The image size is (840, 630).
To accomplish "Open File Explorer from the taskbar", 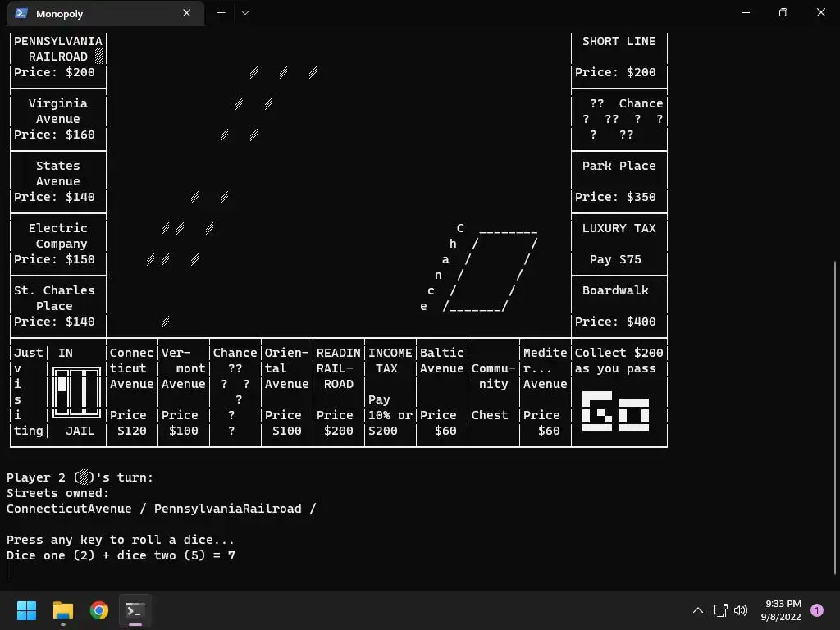I will pyautogui.click(x=62, y=610).
